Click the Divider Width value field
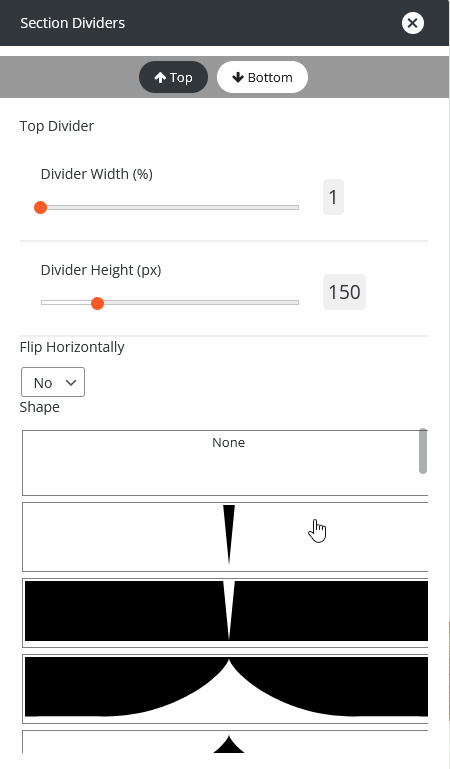Viewport: 450px width, 769px height. [x=333, y=197]
